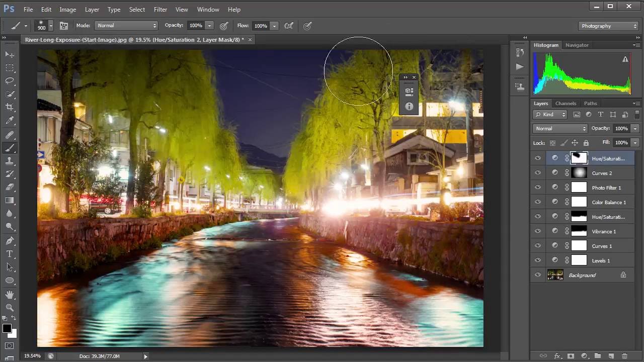
Task: Open the layer blend mode Normal dropdown
Action: click(560, 129)
